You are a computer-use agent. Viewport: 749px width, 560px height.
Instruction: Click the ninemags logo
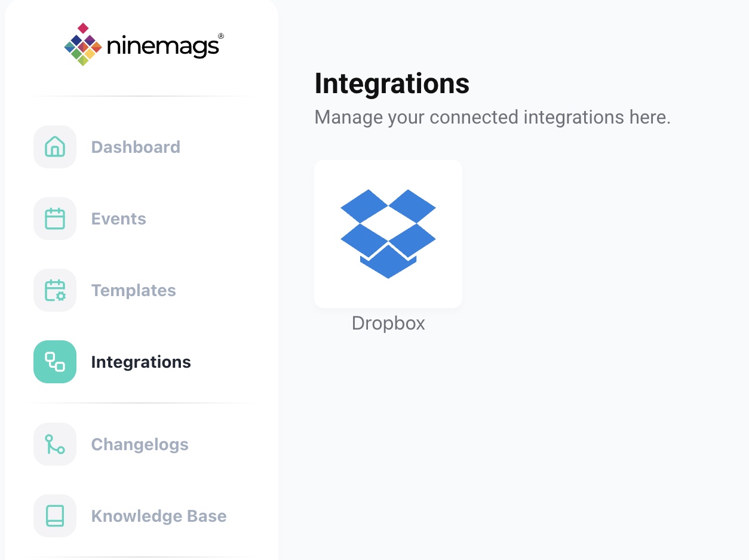(144, 45)
